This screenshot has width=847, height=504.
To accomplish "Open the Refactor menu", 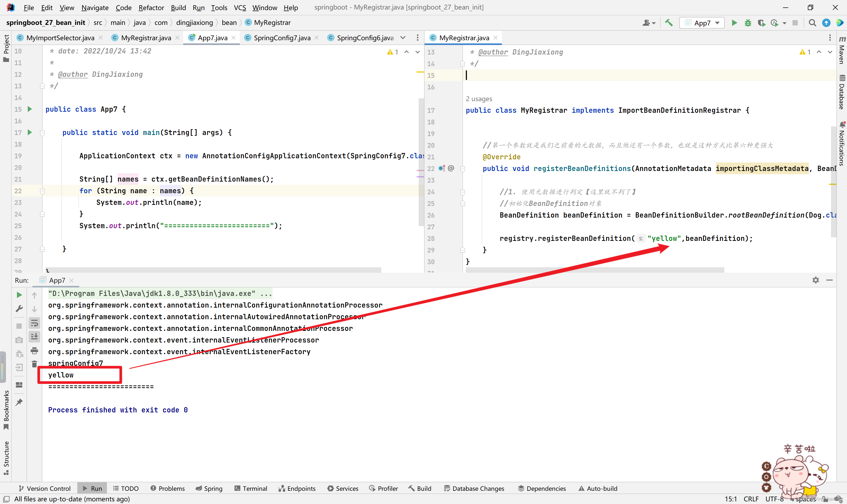I will 151,7.
